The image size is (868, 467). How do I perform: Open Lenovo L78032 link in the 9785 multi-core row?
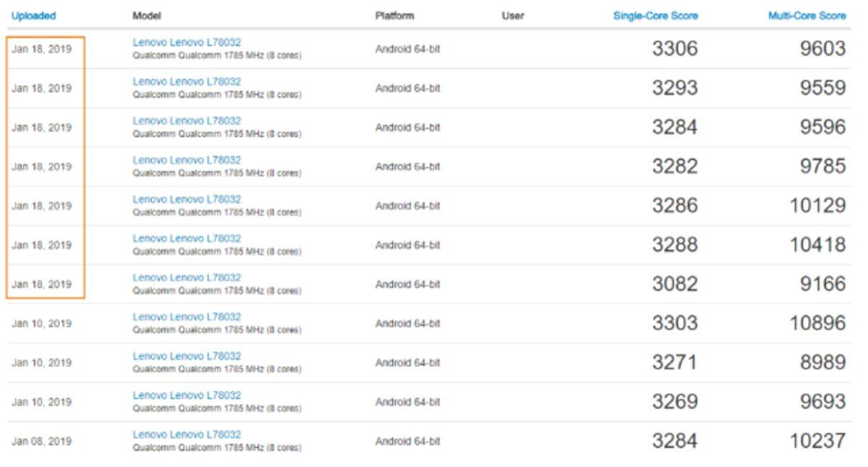pyautogui.click(x=187, y=160)
